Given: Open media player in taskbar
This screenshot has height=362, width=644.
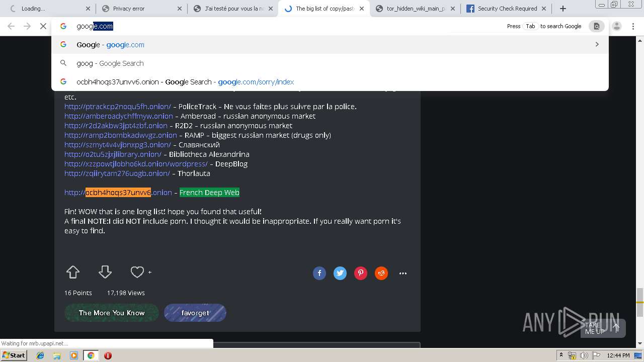Looking at the screenshot, I should click(74, 355).
